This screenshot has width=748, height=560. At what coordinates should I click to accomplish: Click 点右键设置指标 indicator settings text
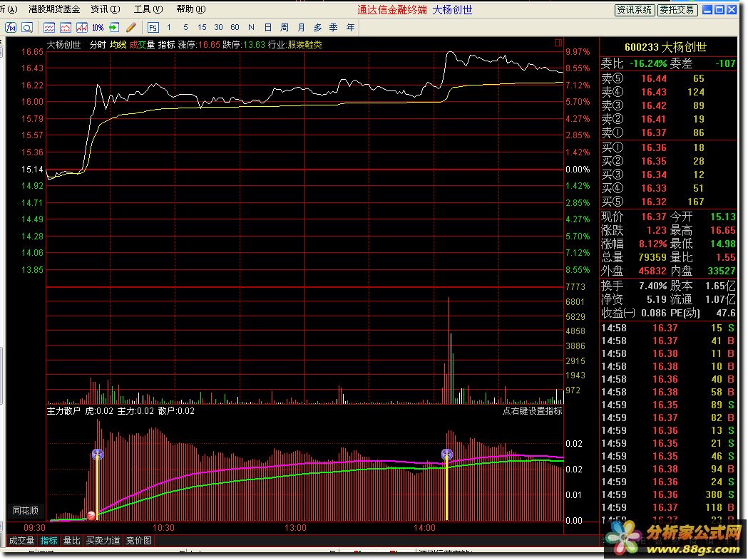tap(533, 411)
